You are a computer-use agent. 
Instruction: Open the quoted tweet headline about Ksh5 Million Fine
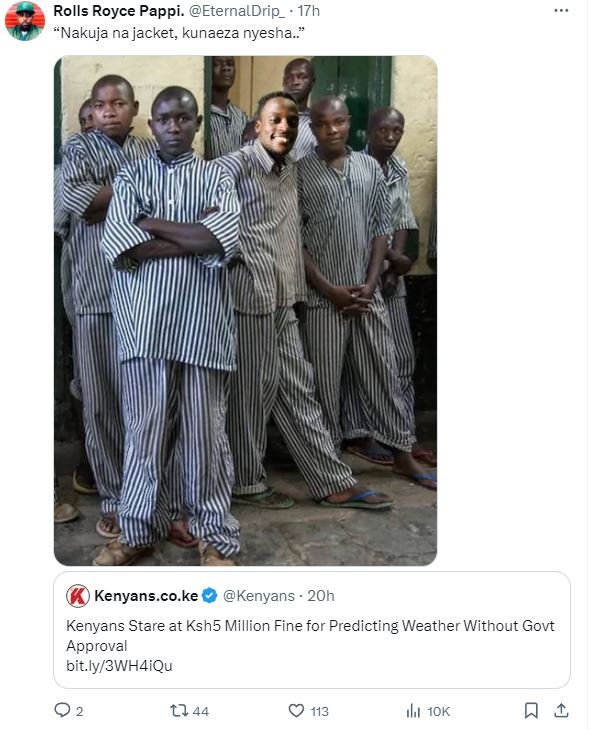click(310, 635)
